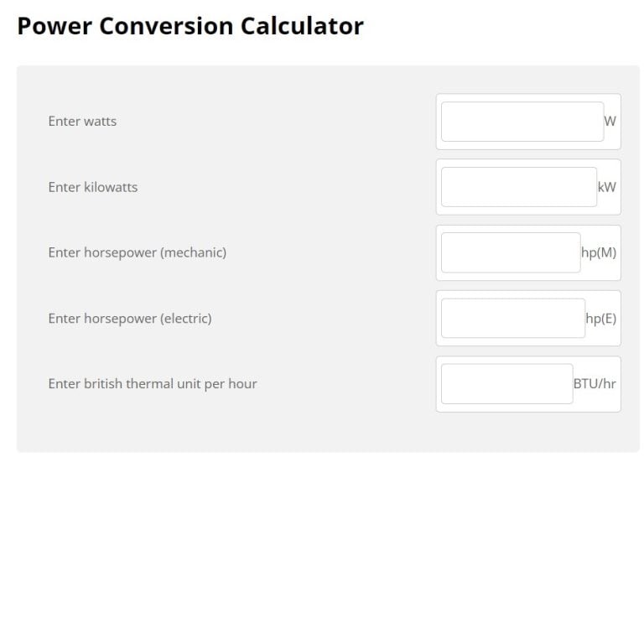Focus the kilowatts input box

coord(518,187)
